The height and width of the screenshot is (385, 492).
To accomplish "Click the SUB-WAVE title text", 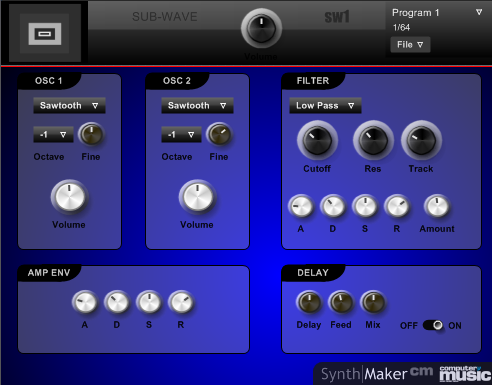I will point(165,17).
